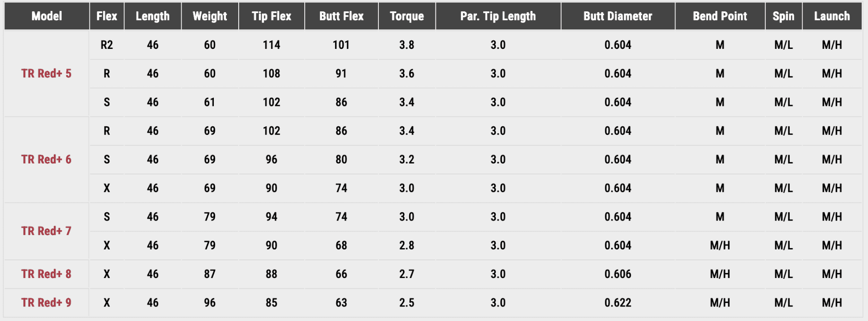The height and width of the screenshot is (321, 868).
Task: Select the Bend Point column header
Action: coord(720,16)
